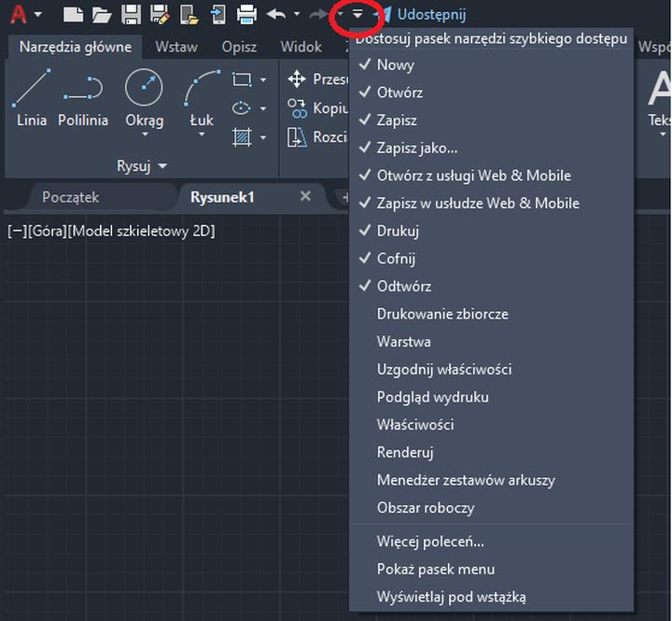Expand the rectangle tool dropdown arrow
This screenshot has width=672, height=621.
tap(263, 79)
